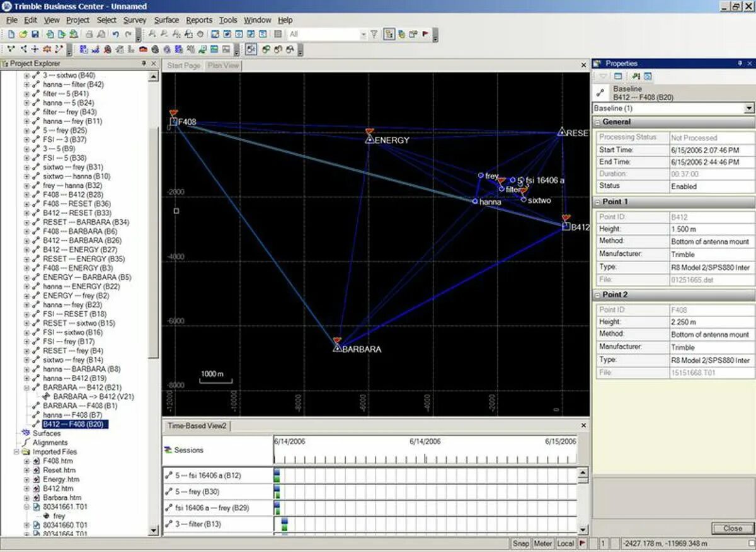Collapse the 80341661.T01 file node
756x552 pixels.
26,507
